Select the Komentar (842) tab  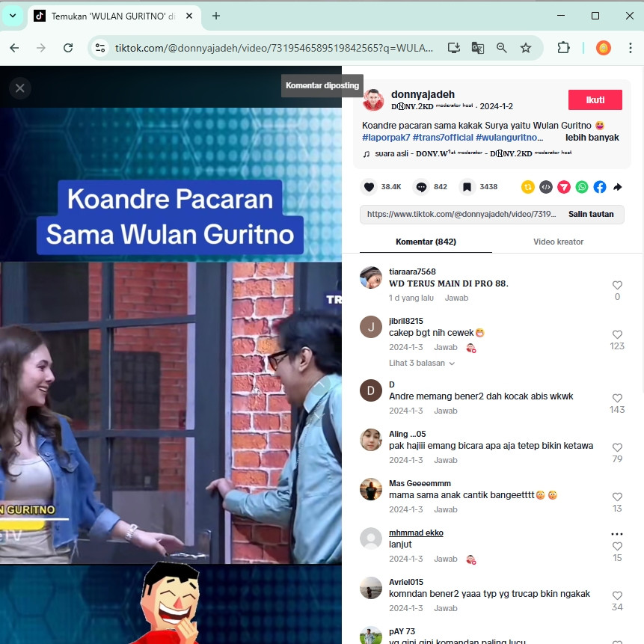coord(426,242)
